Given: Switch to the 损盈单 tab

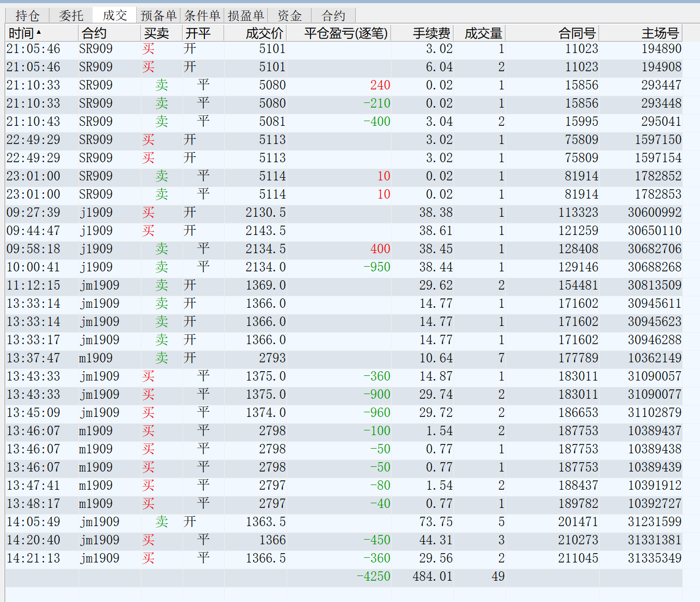Looking at the screenshot, I should pos(246,16).
